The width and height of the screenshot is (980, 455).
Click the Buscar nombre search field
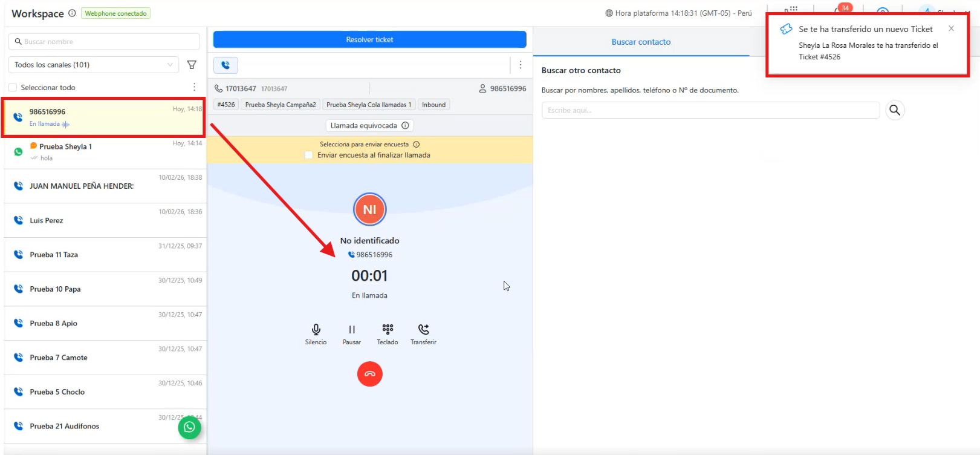click(x=104, y=42)
